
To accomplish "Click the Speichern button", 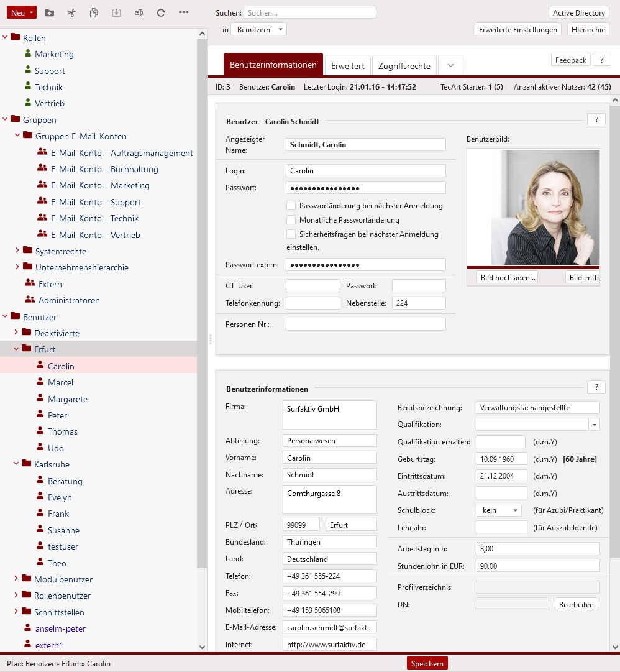I will [427, 663].
